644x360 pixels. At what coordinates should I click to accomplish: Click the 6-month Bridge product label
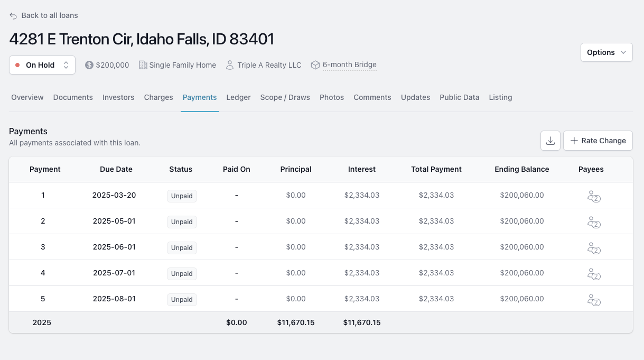click(349, 65)
